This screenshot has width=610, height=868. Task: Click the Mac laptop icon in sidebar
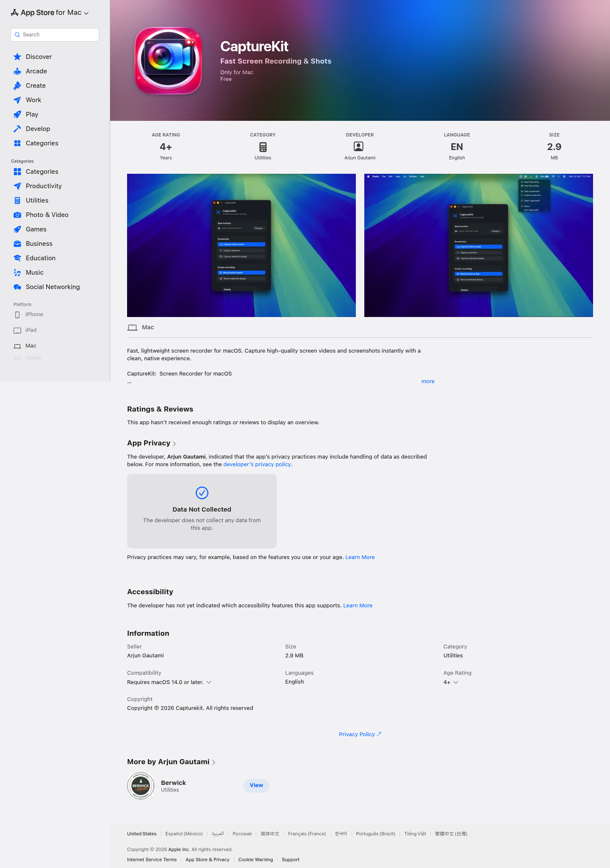pyautogui.click(x=17, y=346)
